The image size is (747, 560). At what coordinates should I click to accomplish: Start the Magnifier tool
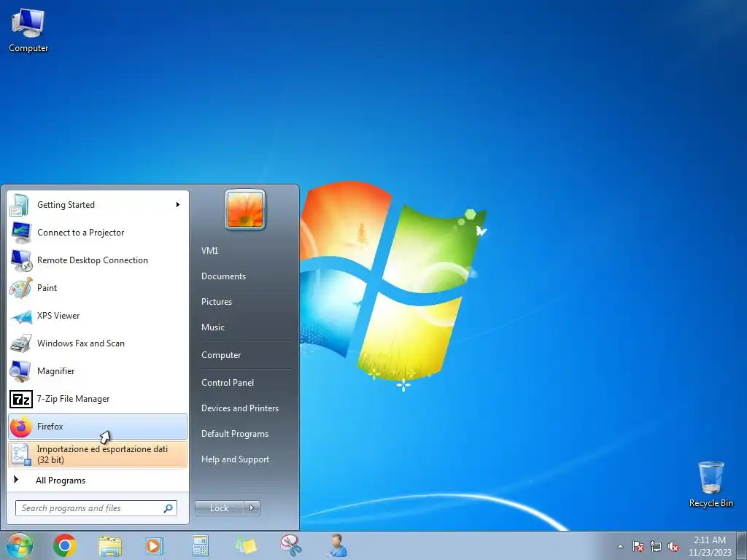click(x=98, y=371)
